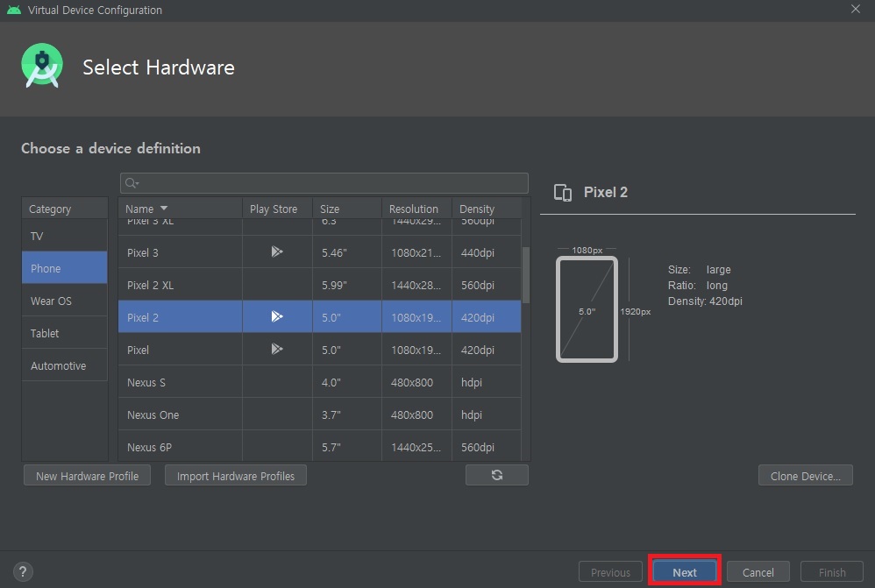Select the Nexus S device row

[x=320, y=382]
